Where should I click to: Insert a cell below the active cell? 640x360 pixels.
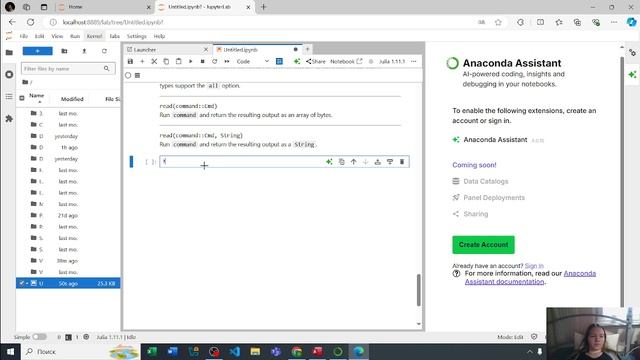point(390,162)
